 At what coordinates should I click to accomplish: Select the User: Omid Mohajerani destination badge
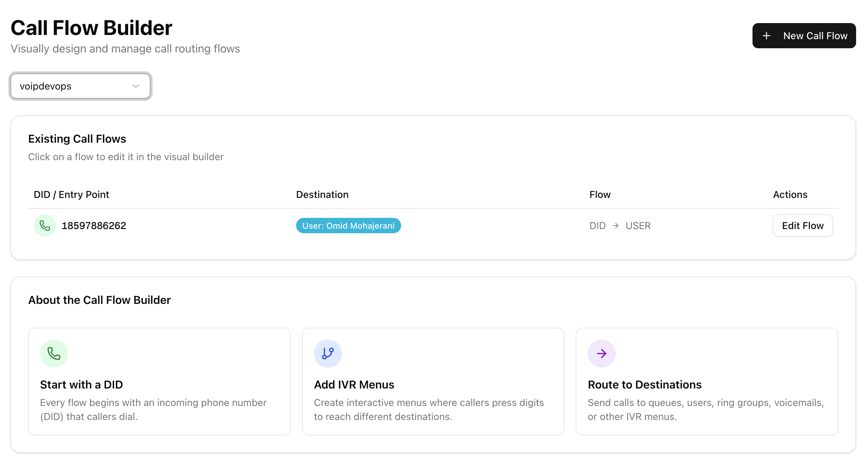coord(348,226)
